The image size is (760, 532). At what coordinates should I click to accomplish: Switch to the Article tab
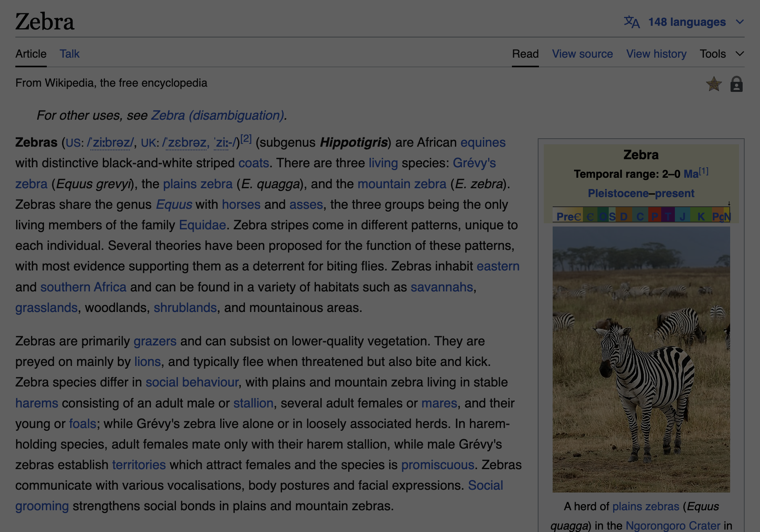tap(31, 54)
